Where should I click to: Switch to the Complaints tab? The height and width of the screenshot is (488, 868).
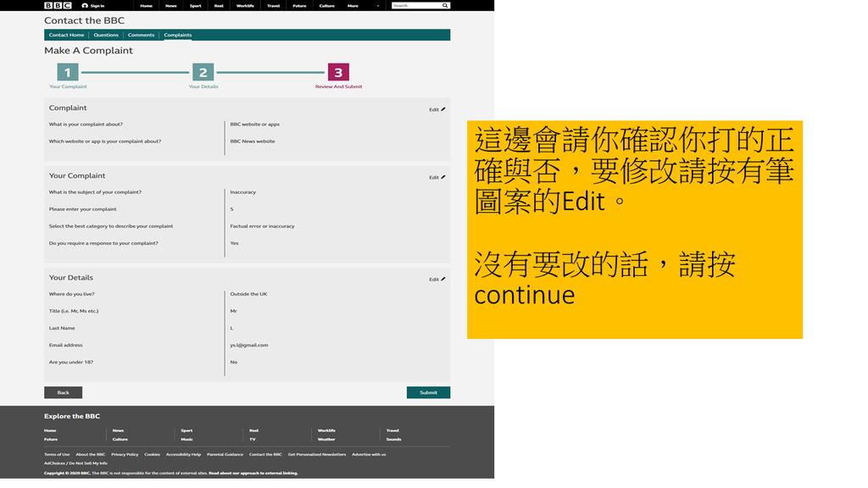click(178, 35)
